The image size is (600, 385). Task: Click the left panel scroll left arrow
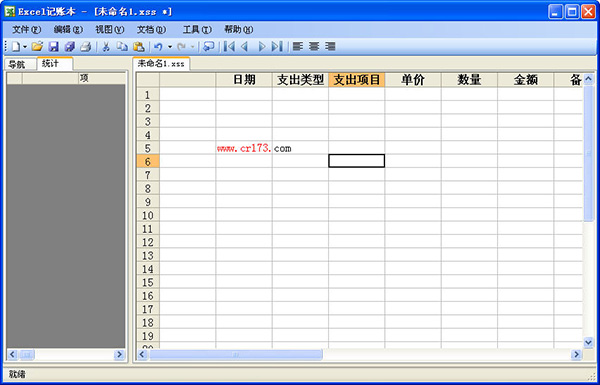(x=12, y=355)
